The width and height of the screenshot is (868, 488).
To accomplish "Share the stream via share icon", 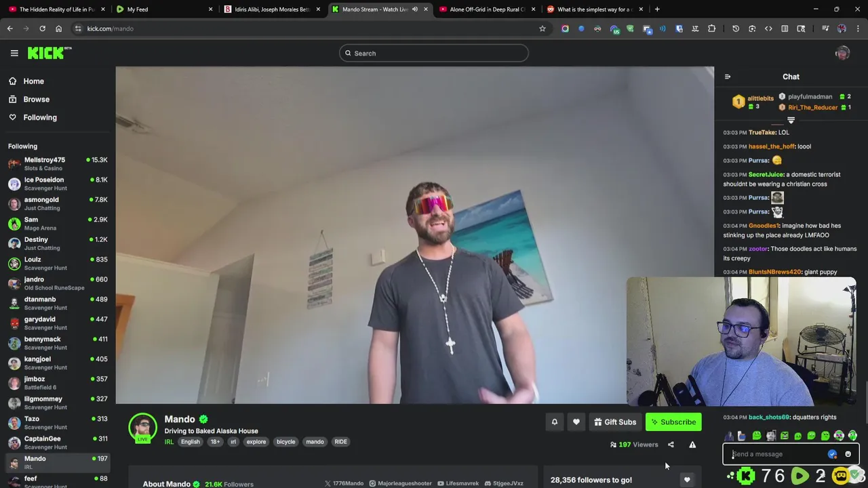I will 671,445.
